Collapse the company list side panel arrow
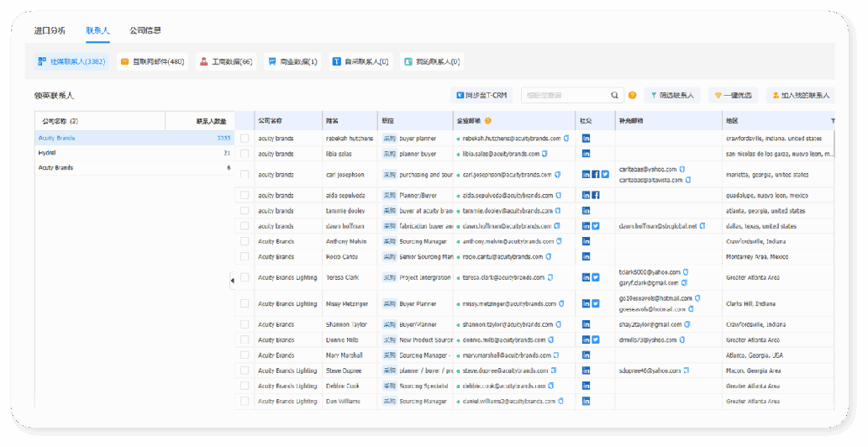Image resolution: width=868 pixels, height=447 pixels. pyautogui.click(x=232, y=281)
